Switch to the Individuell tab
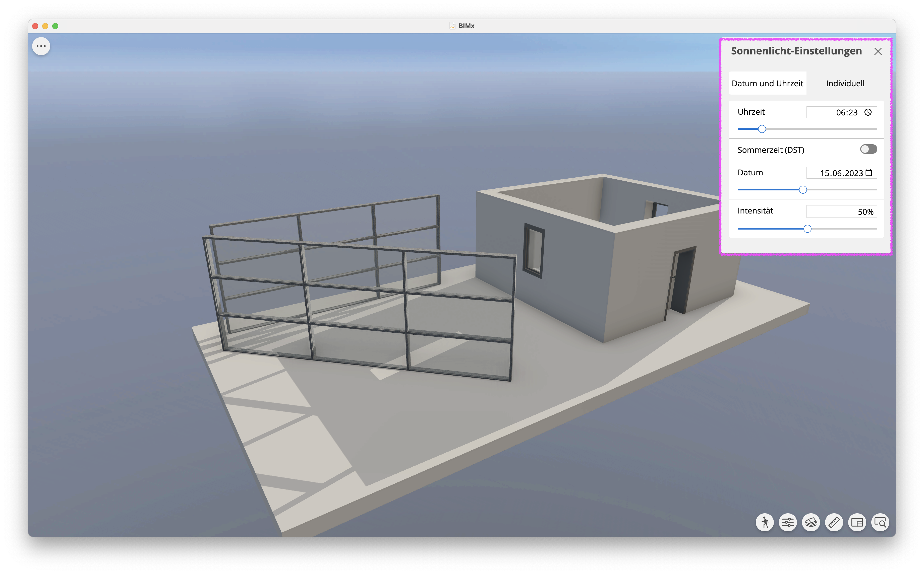This screenshot has height=574, width=924. pos(845,83)
